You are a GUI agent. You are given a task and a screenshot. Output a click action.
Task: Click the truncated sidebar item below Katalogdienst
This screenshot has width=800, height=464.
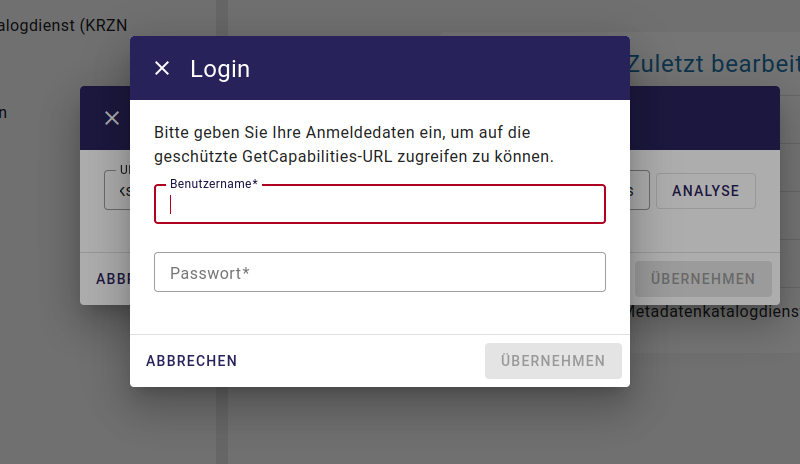tap(4, 112)
